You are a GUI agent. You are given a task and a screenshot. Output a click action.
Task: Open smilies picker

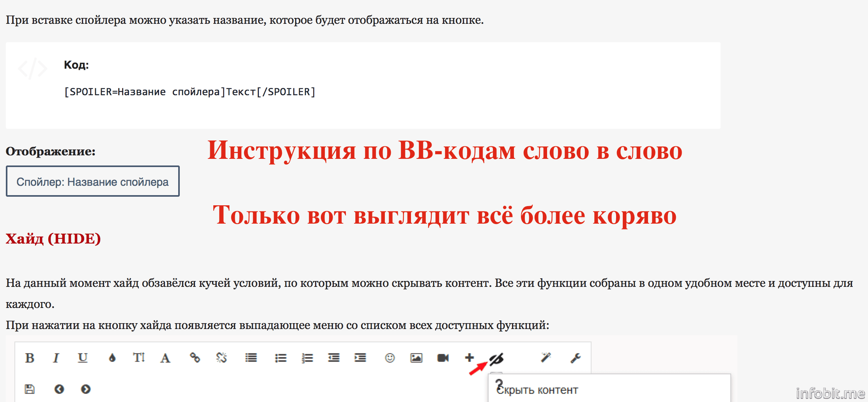(390, 358)
